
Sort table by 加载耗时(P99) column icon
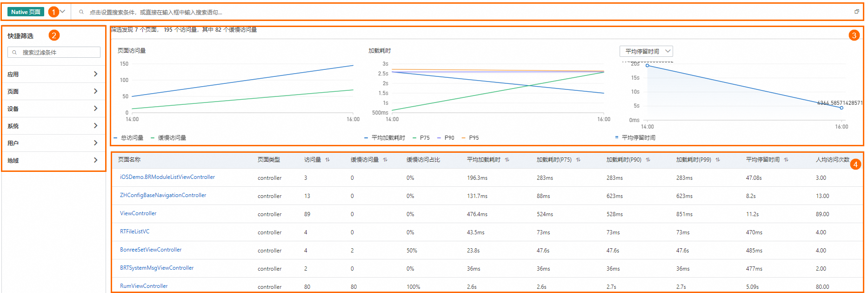pos(718,159)
